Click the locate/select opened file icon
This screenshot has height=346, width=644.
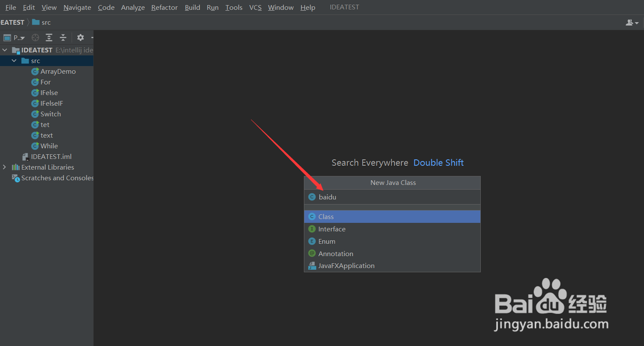(35, 37)
